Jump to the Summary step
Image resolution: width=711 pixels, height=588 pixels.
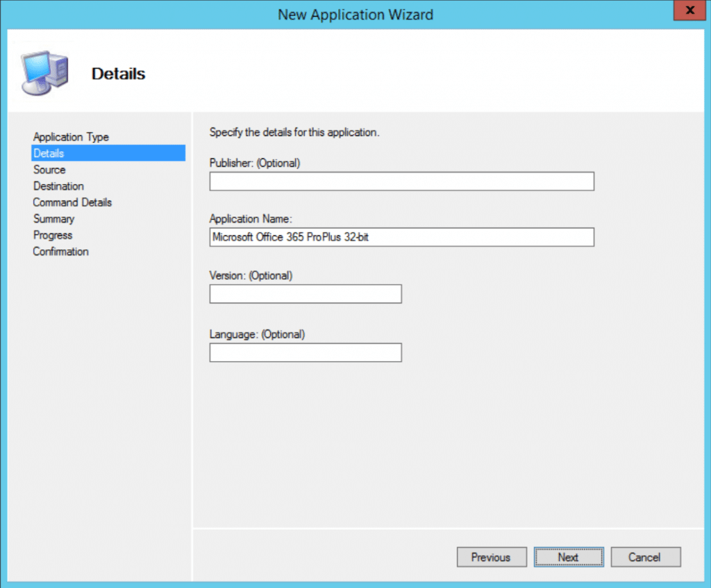[53, 219]
